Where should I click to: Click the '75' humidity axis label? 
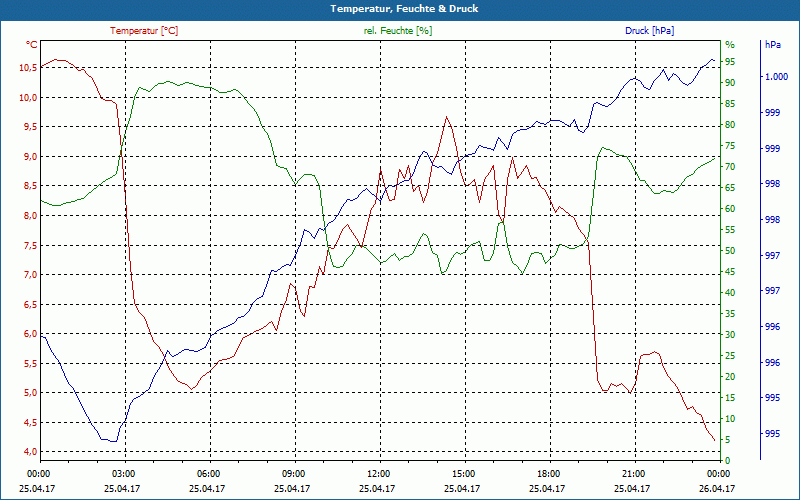[x=730, y=146]
